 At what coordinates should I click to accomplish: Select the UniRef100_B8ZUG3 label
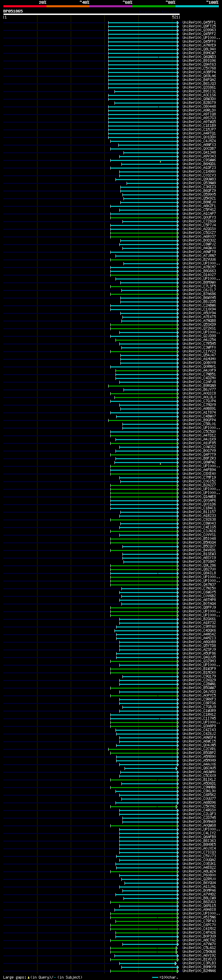pos(199,902)
